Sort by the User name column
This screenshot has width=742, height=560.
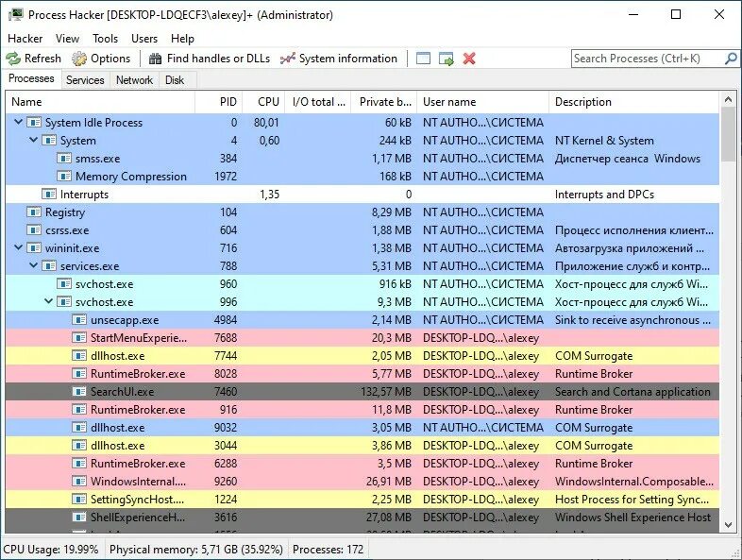coord(483,102)
